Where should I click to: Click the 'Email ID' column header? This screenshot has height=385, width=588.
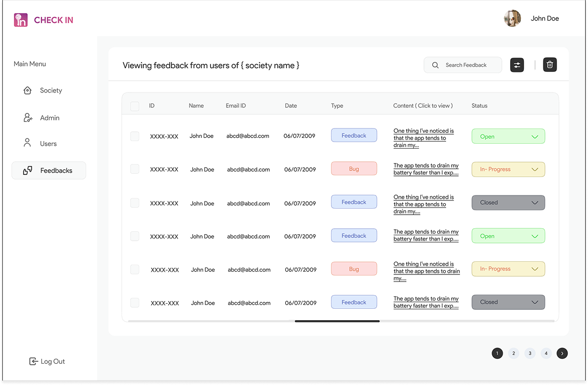point(236,106)
